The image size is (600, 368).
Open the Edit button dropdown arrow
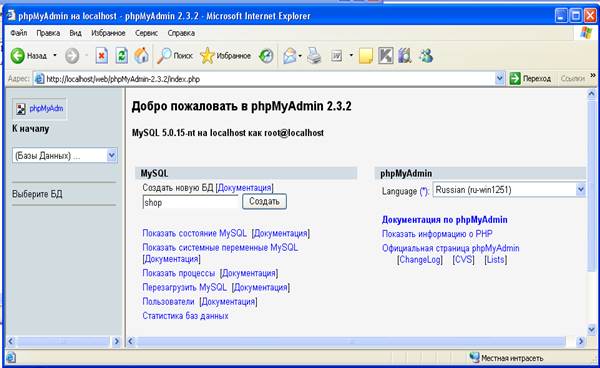click(351, 56)
